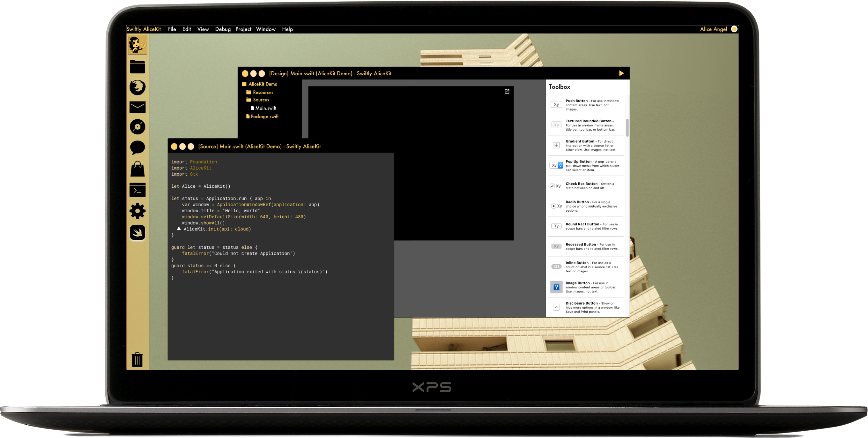The width and height of the screenshot is (868, 438).
Task: Select the Swift bird dock icon
Action: click(x=137, y=232)
